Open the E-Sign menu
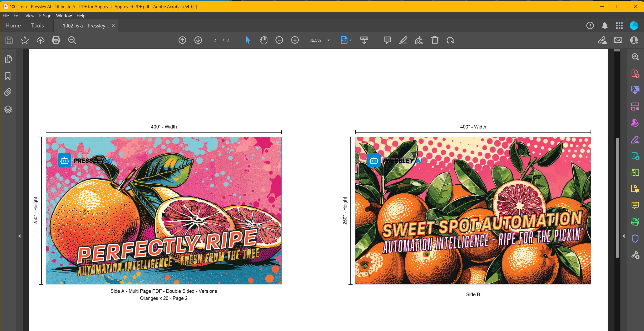 point(45,16)
